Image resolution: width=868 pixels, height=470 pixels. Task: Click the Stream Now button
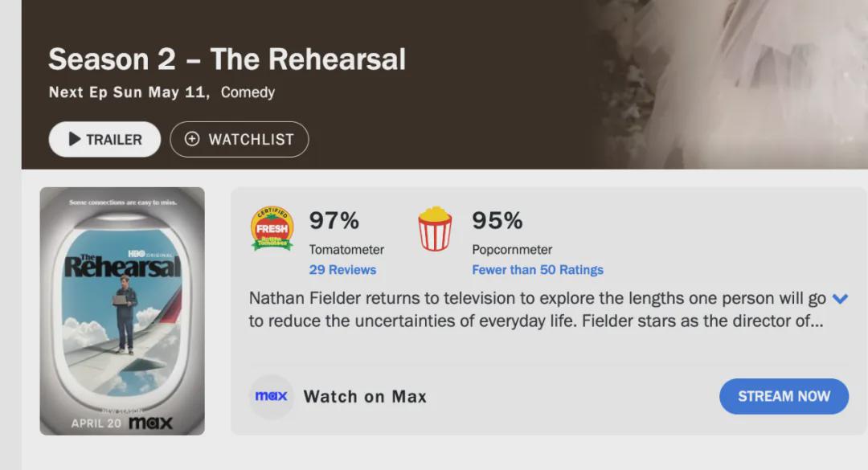[x=784, y=396]
